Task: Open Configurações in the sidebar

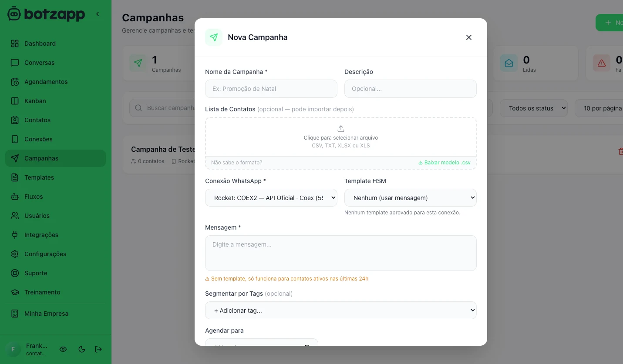Action: click(56, 254)
